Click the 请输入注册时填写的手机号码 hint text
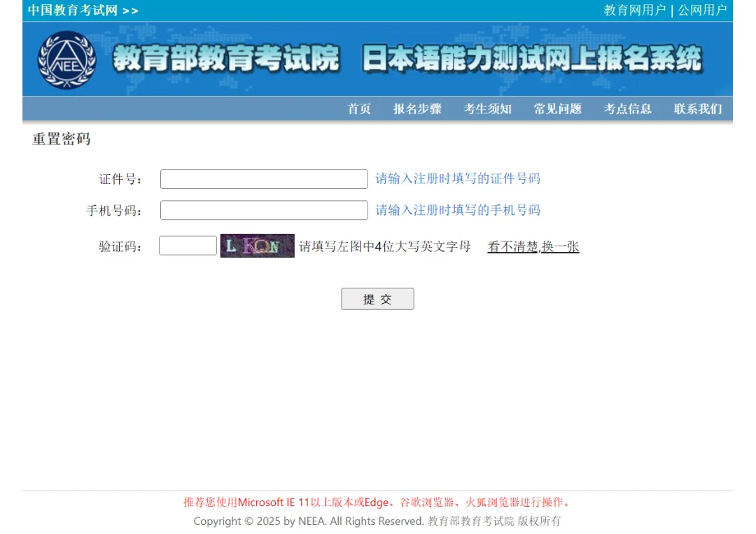Image resolution: width=756 pixels, height=534 pixels. click(458, 210)
